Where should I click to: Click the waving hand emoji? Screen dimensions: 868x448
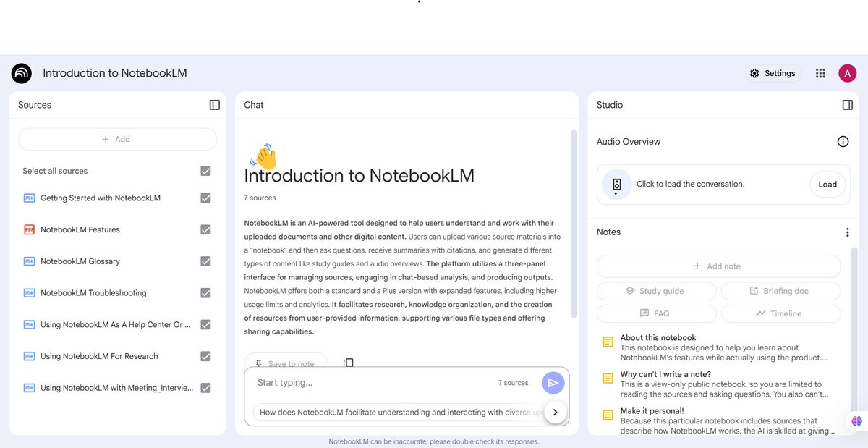(263, 156)
